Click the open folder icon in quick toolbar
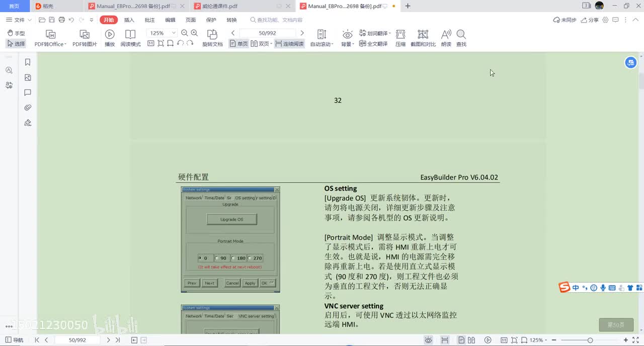Screen dimensions: 644x346 pyautogui.click(x=42, y=20)
